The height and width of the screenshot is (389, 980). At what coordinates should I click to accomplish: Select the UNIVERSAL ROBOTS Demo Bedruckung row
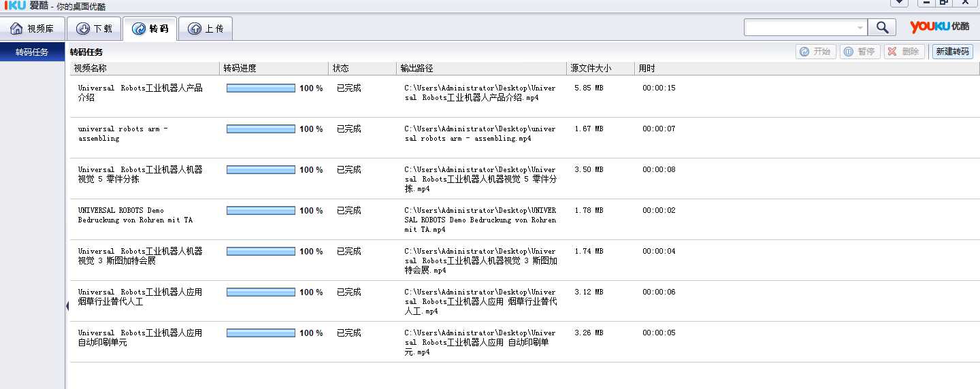[x=525, y=219]
